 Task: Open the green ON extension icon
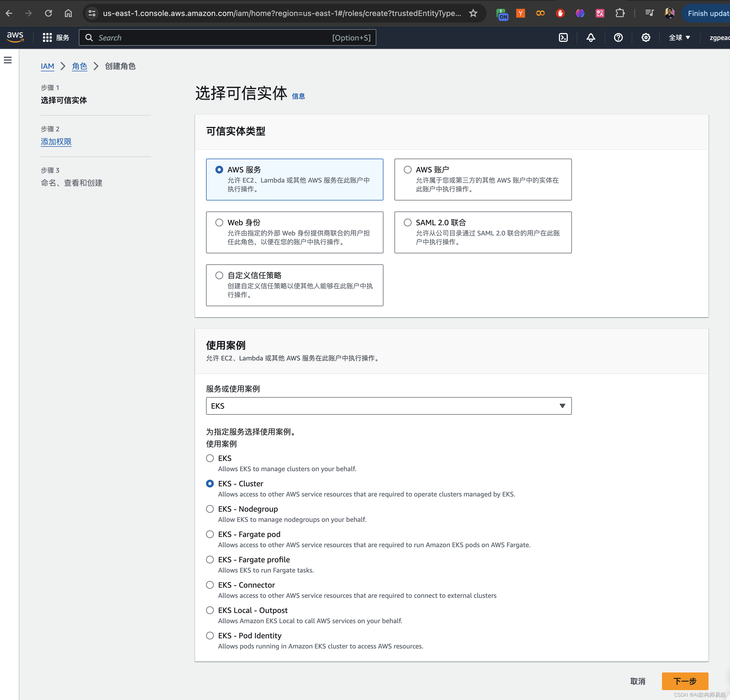pyautogui.click(x=502, y=14)
